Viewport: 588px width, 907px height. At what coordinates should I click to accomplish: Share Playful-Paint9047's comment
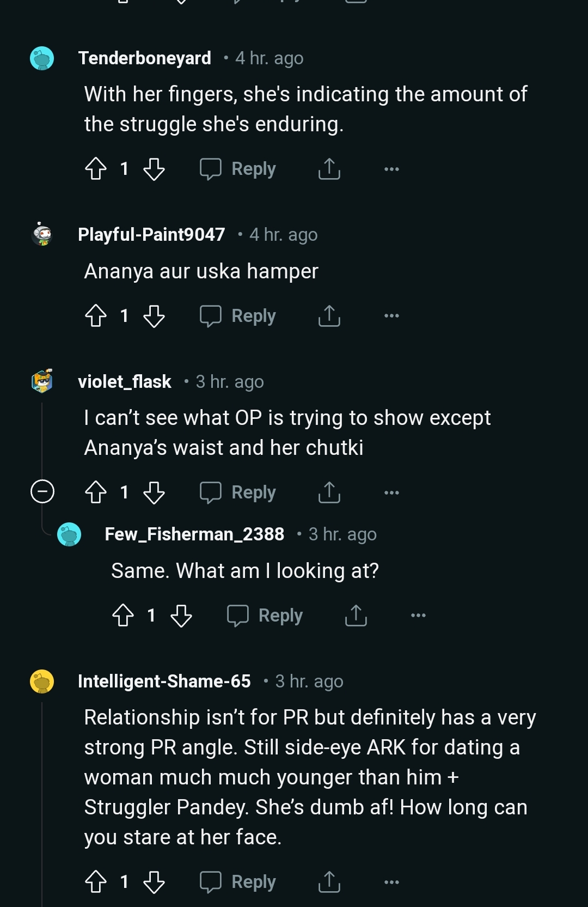[329, 316]
